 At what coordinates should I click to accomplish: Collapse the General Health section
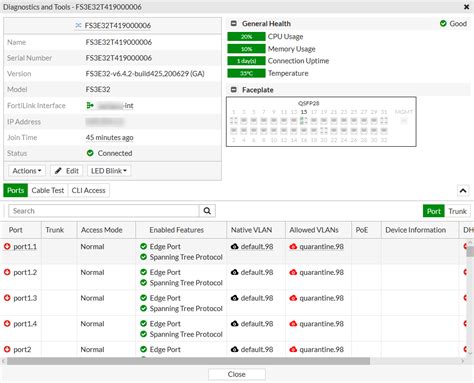[x=234, y=24]
